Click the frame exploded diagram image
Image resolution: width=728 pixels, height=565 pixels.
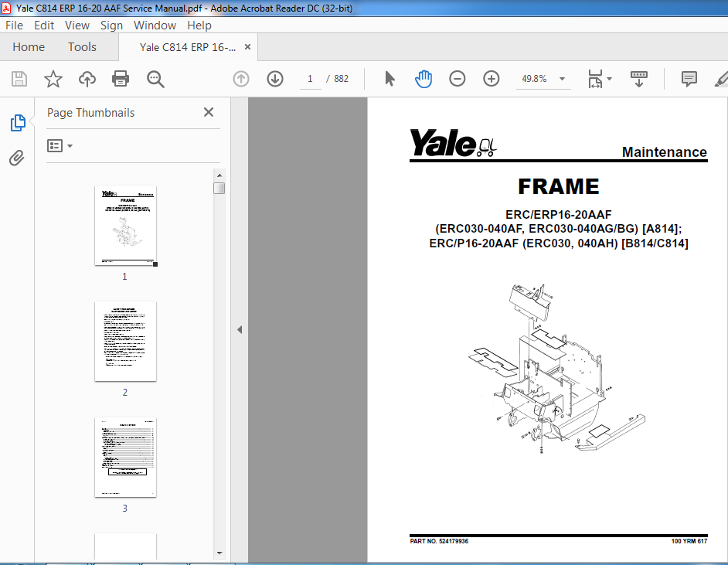click(x=557, y=368)
